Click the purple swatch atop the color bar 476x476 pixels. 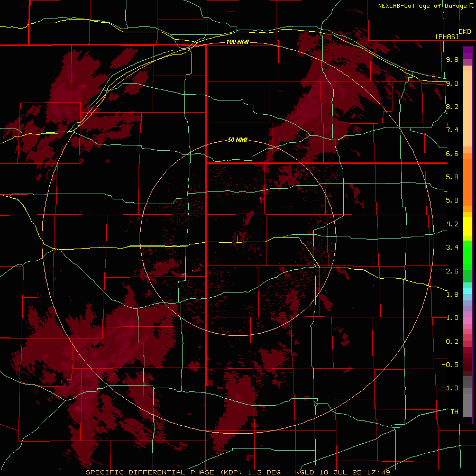click(x=467, y=53)
